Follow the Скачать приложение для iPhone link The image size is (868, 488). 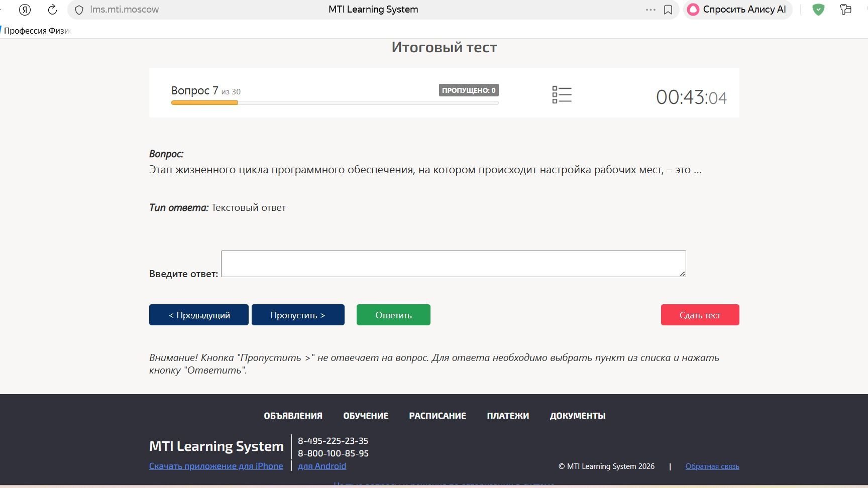tap(216, 466)
